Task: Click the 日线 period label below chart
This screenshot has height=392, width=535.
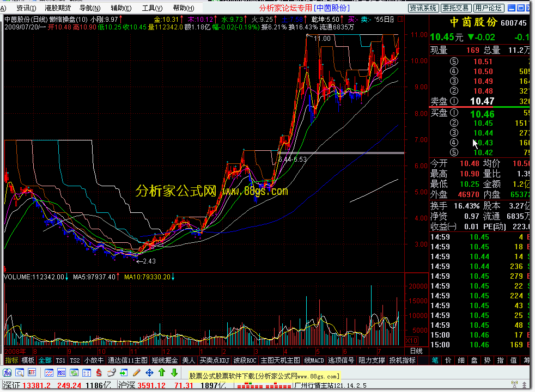Action: click(416, 351)
